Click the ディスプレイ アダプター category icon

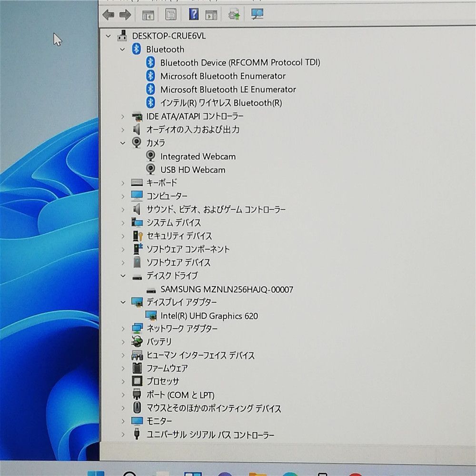(137, 302)
